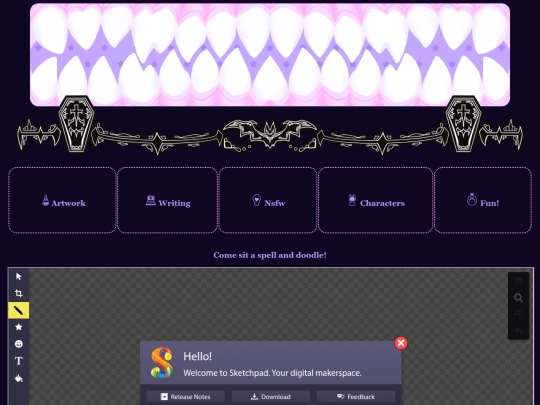Image resolution: width=540 pixels, height=405 pixels.
Task: Click the 'Come sit a spell and doodle!' text
Action: [270, 255]
